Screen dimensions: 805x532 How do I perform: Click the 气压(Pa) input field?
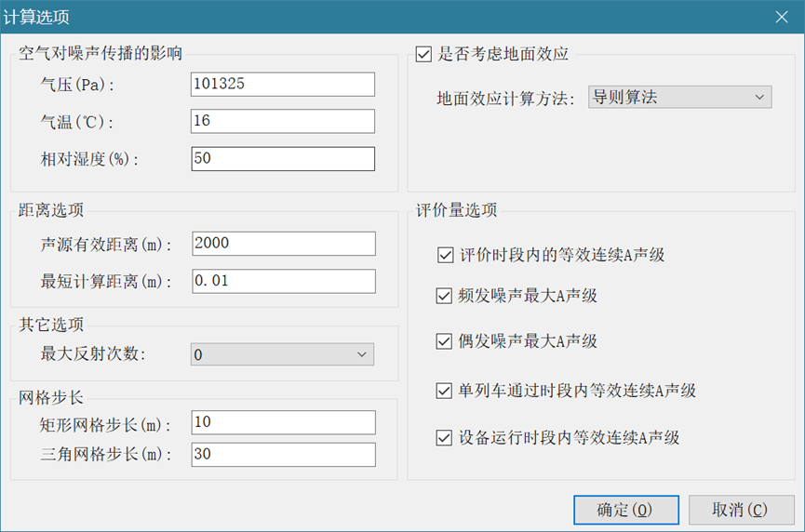click(282, 85)
